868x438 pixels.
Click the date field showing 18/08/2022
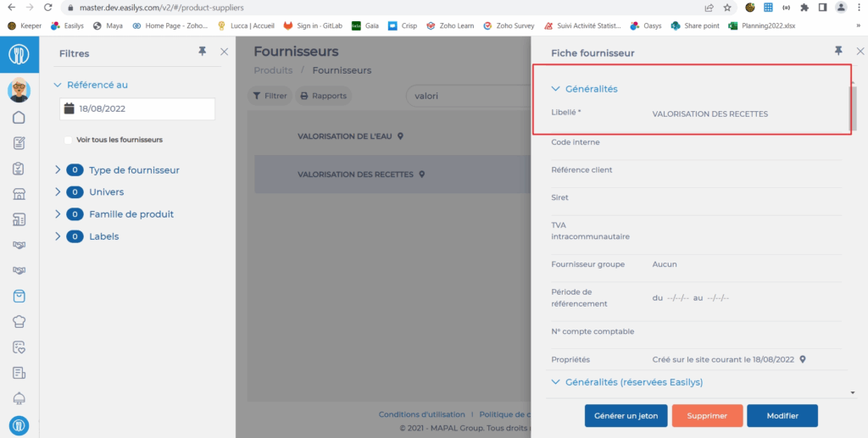coord(137,109)
